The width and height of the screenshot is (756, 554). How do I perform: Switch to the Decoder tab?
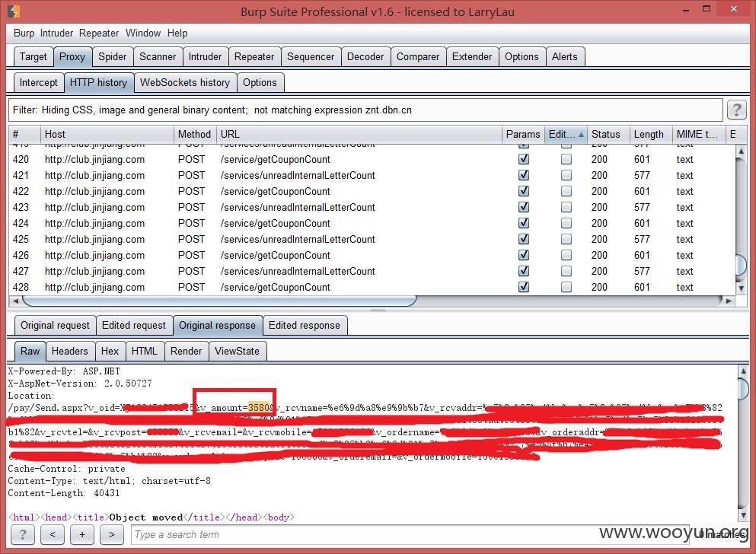(365, 57)
